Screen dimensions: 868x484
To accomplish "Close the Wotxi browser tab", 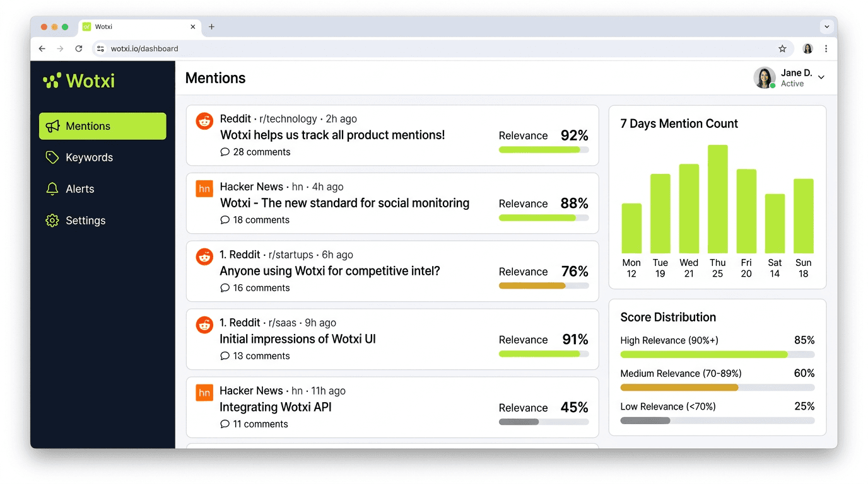I will click(x=193, y=27).
